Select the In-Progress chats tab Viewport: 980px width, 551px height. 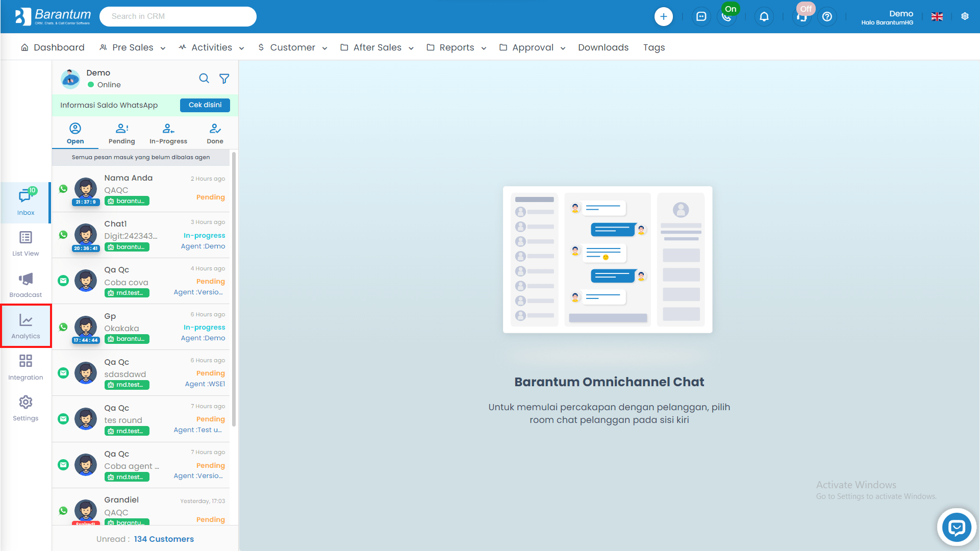168,134
